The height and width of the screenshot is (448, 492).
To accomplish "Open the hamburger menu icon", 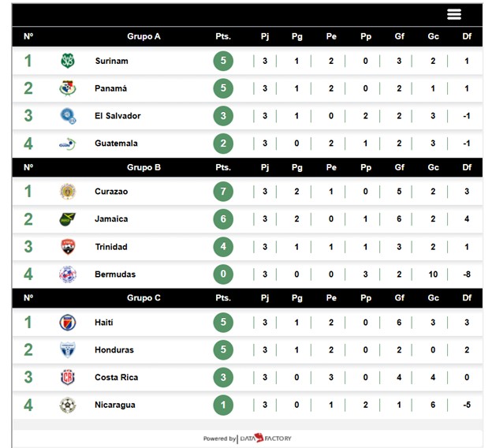I will 453,14.
